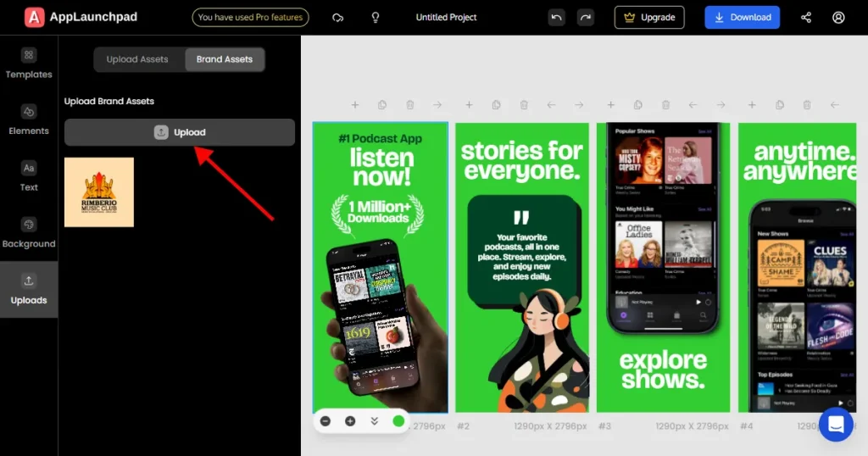Select the 'explore shows.' heading text

point(663,370)
